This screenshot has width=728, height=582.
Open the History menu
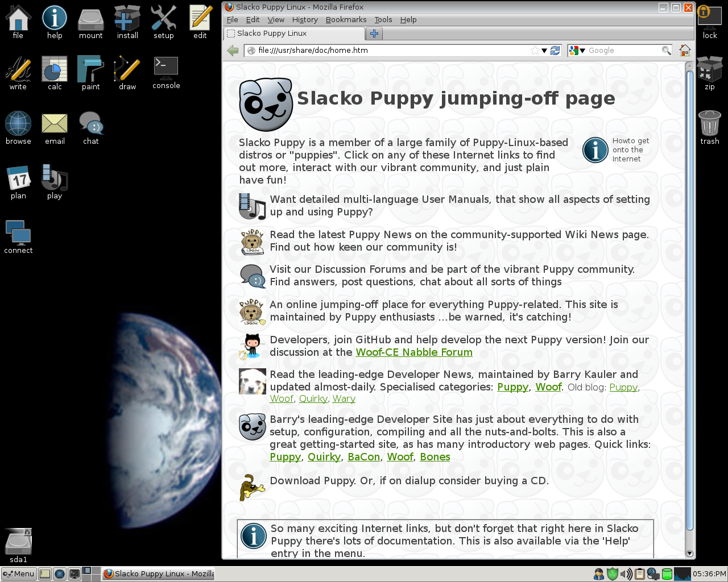(305, 19)
